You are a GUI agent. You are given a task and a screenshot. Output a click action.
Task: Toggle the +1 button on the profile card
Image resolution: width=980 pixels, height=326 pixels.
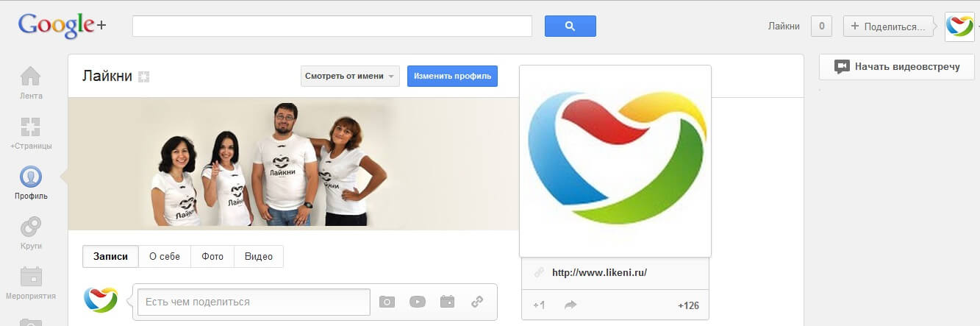point(539,305)
